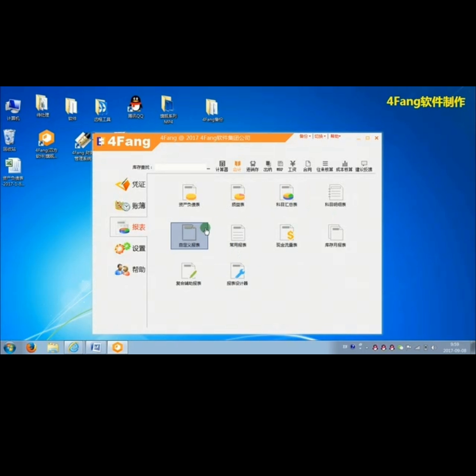Minimize the 4Fang window
The height and width of the screenshot is (476, 476).
click(x=358, y=138)
